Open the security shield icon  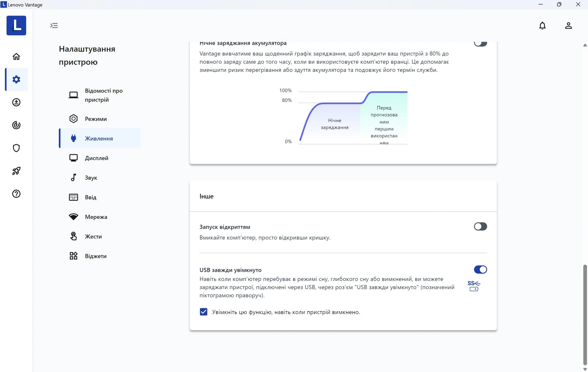point(16,148)
